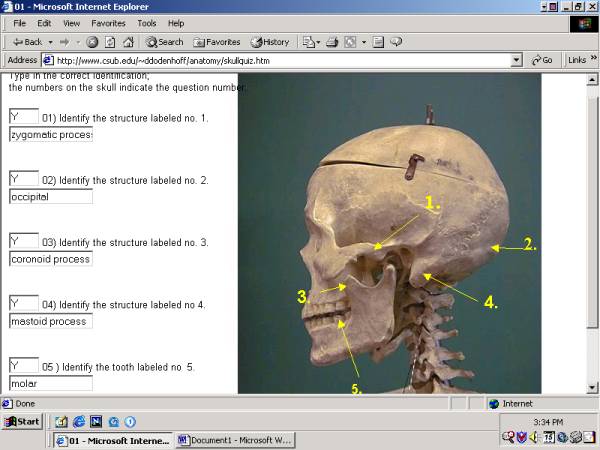Click the Windows Start button

coord(22,421)
